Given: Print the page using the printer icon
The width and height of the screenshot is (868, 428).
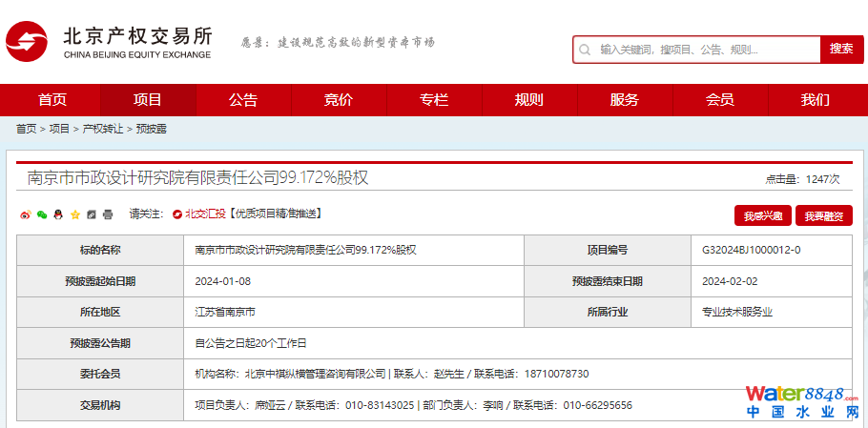Looking at the screenshot, I should pyautogui.click(x=108, y=214).
